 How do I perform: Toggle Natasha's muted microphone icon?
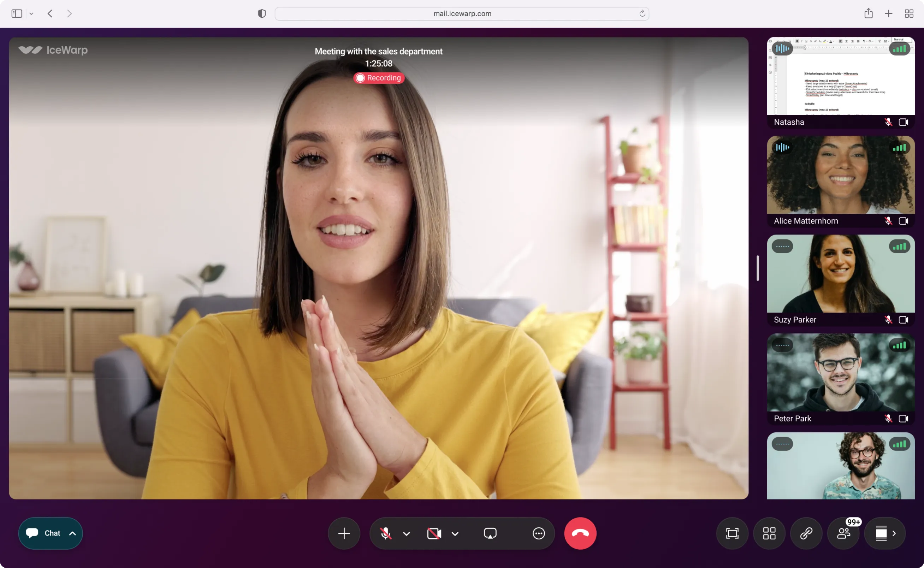coord(888,122)
